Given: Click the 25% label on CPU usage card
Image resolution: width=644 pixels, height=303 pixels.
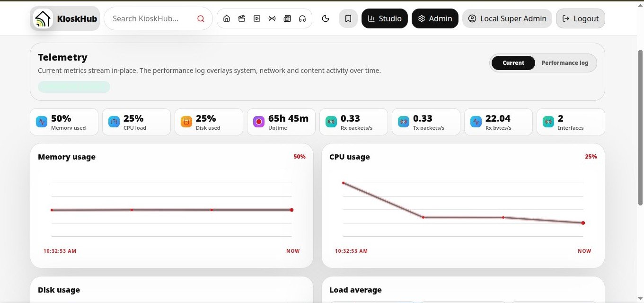Looking at the screenshot, I should point(591,157).
